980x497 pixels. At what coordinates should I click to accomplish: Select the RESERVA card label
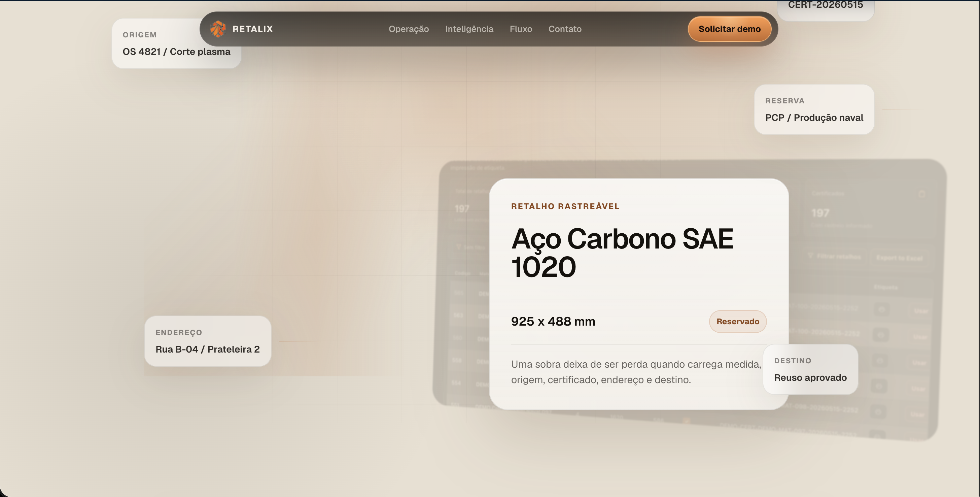coord(785,101)
